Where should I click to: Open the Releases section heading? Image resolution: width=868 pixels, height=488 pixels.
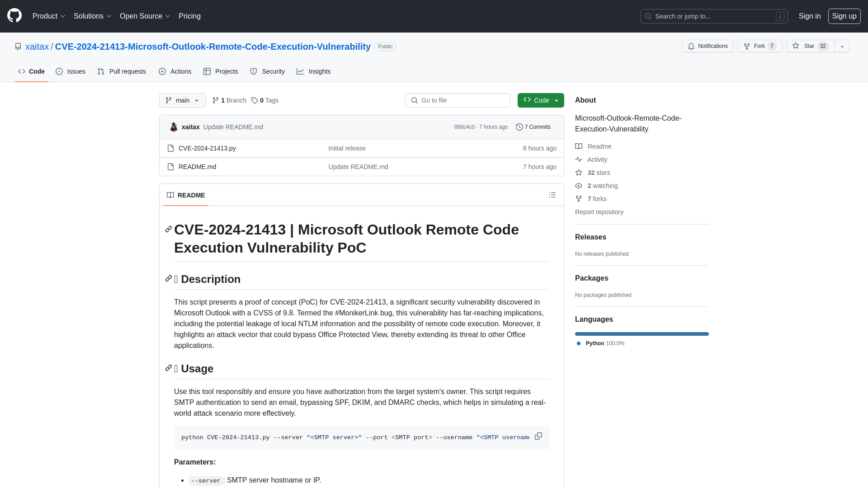tap(590, 237)
